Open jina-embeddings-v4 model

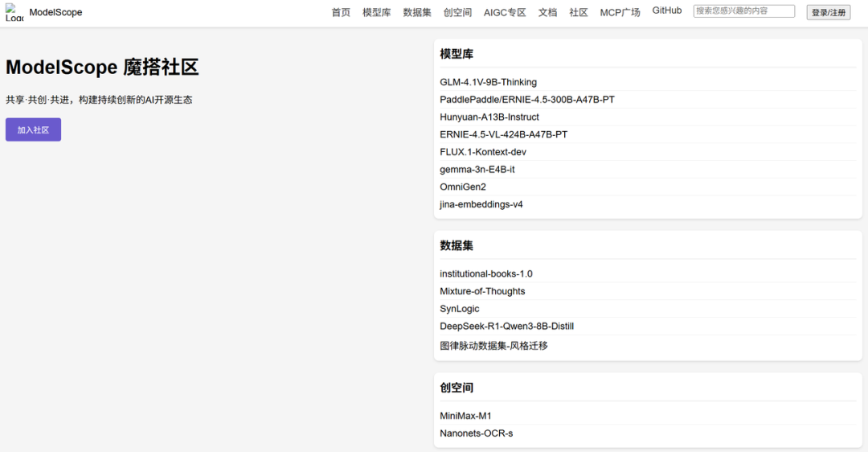point(481,204)
